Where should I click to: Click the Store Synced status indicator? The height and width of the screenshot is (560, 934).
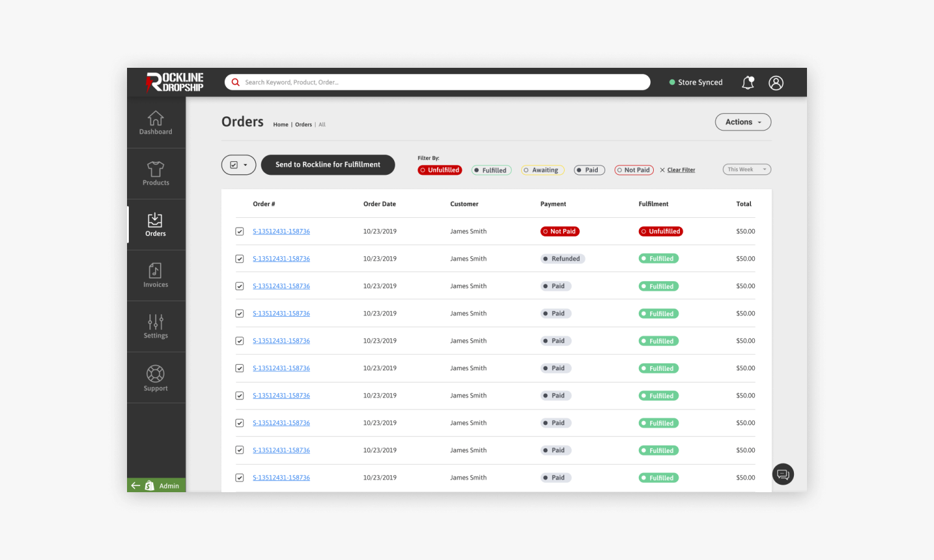pyautogui.click(x=696, y=82)
